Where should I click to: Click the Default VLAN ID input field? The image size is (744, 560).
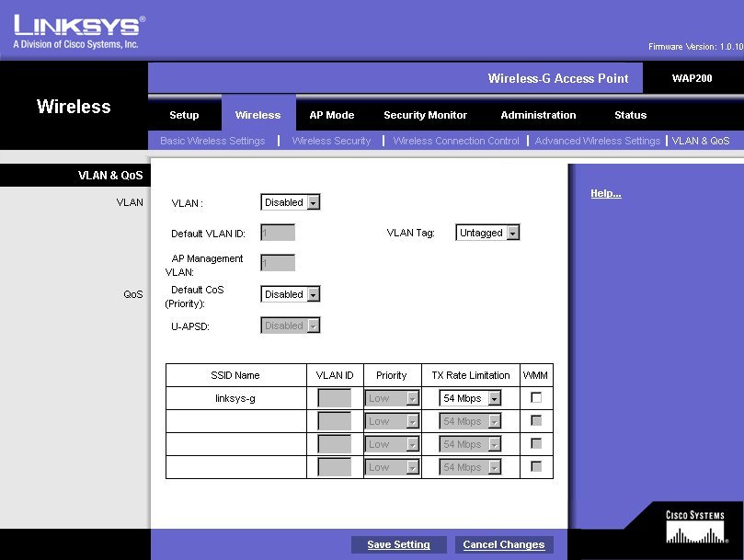point(277,233)
